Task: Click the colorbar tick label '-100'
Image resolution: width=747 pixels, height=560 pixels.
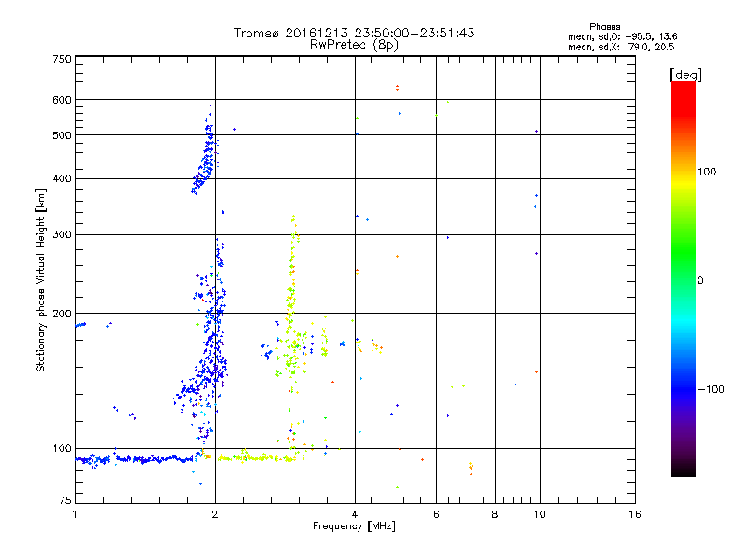Action: tap(711, 389)
